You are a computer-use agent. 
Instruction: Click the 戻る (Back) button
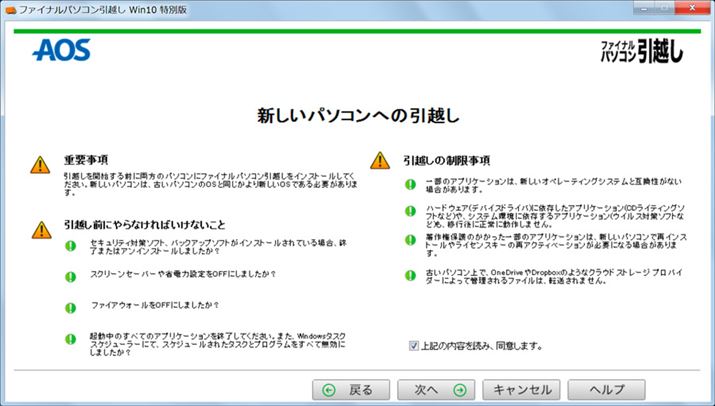(x=351, y=390)
